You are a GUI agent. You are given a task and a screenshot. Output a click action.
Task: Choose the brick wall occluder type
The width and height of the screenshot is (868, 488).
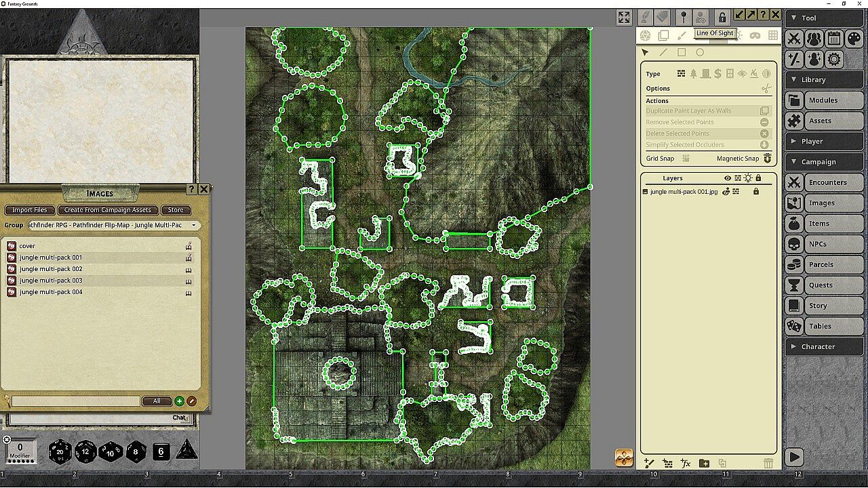click(x=681, y=74)
